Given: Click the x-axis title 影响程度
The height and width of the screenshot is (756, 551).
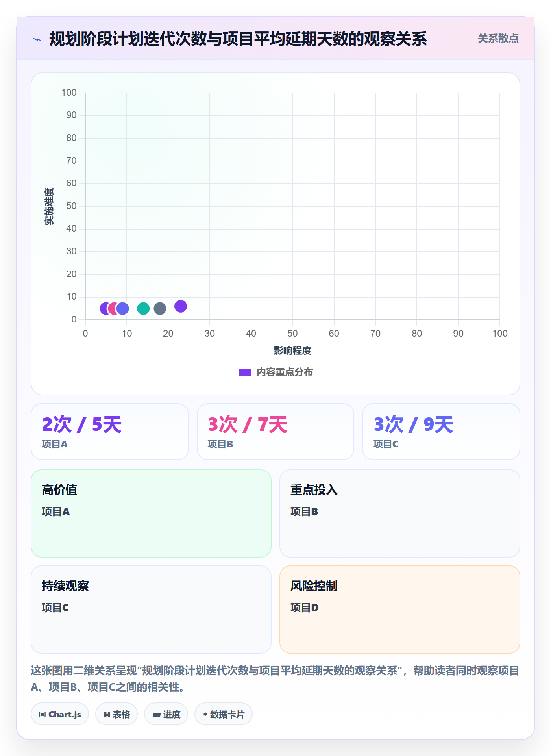Looking at the screenshot, I should tap(292, 350).
